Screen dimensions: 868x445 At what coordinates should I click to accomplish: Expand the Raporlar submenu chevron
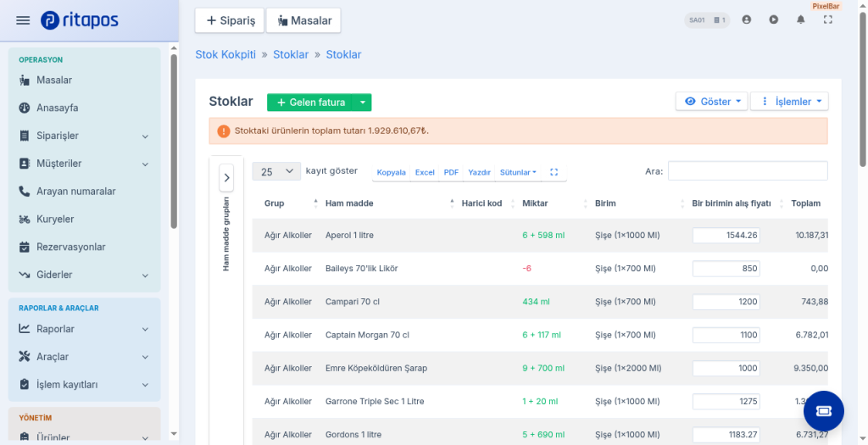point(145,330)
